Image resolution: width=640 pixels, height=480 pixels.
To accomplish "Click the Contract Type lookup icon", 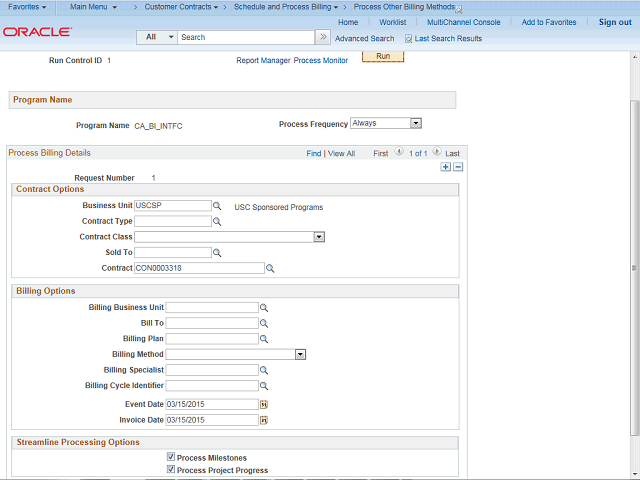I will tap(217, 222).
